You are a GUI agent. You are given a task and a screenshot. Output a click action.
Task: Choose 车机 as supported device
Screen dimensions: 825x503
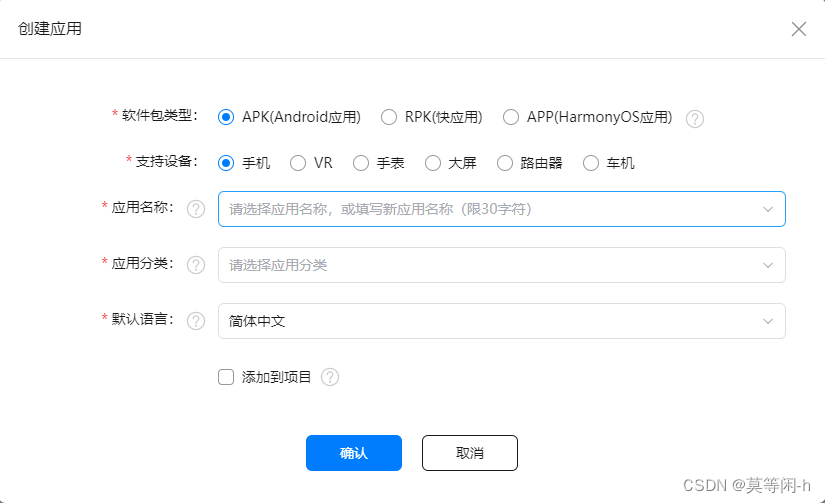(x=591, y=163)
